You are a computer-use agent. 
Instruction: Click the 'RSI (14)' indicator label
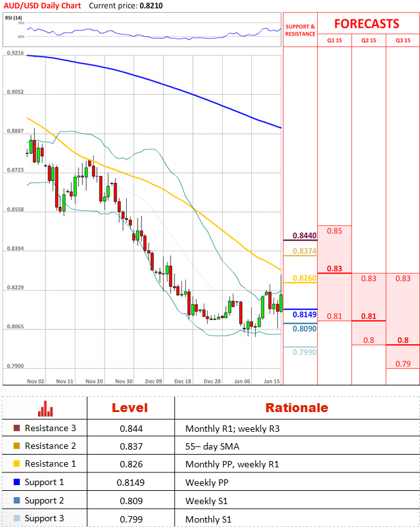click(13, 18)
